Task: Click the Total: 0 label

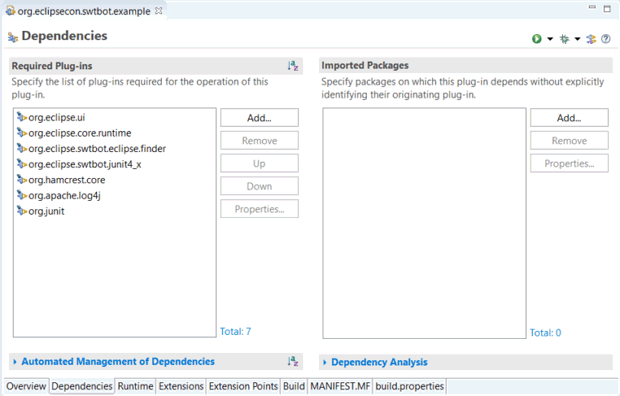Action: point(545,333)
